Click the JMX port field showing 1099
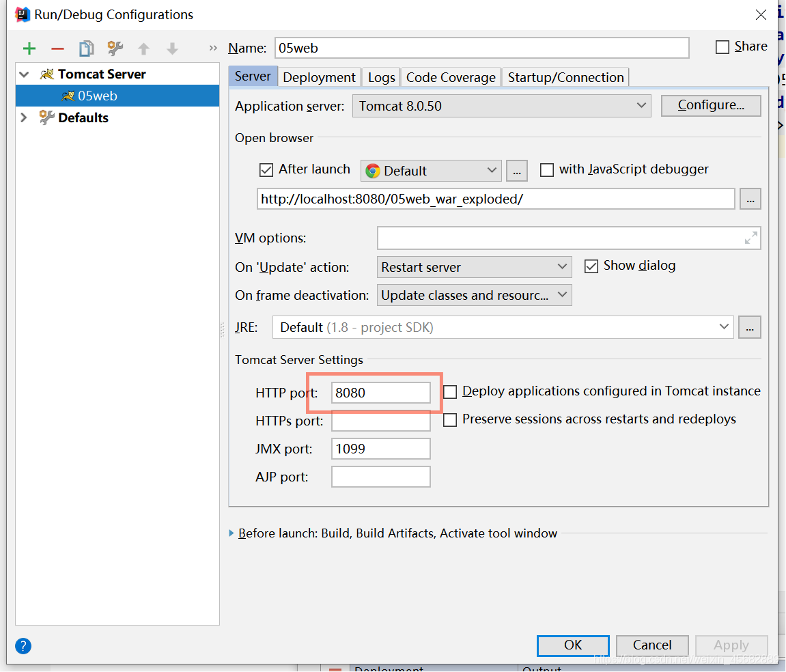786x672 pixels. click(x=380, y=449)
